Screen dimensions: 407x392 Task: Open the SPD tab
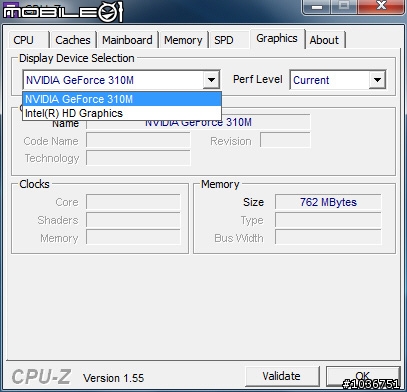pyautogui.click(x=228, y=40)
